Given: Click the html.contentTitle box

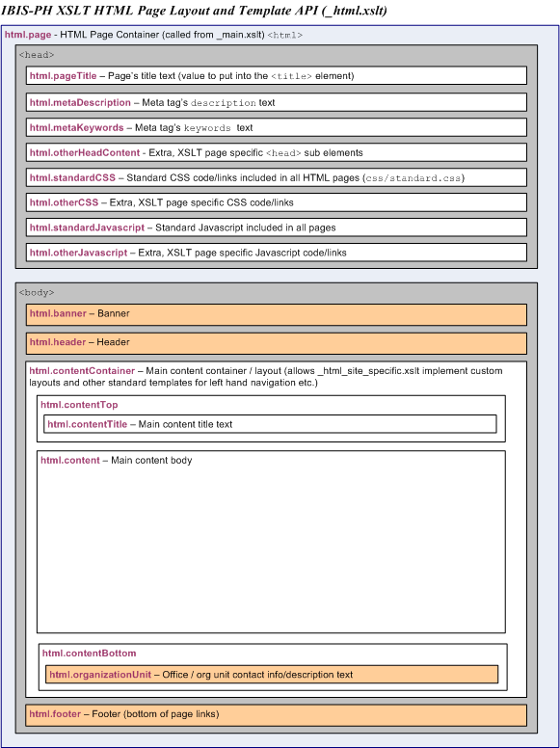Looking at the screenshot, I should click(270, 423).
